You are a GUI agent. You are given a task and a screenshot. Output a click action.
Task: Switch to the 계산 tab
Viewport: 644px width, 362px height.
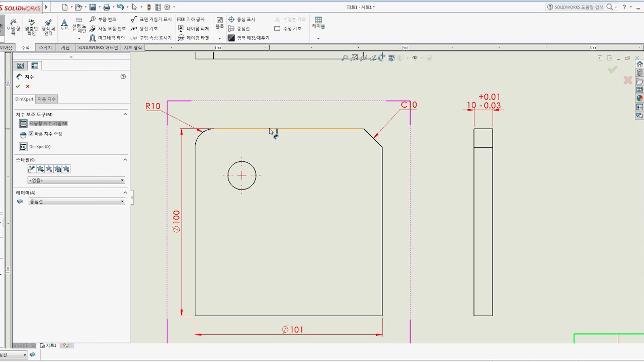tap(65, 48)
